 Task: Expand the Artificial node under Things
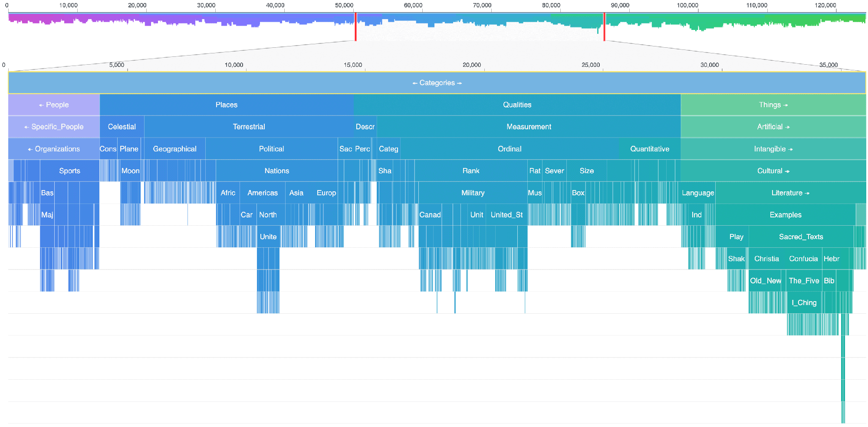773,127
